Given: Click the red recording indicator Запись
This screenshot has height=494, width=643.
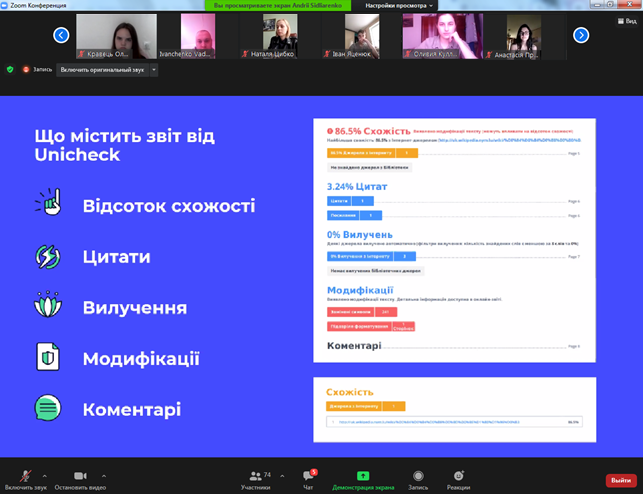Looking at the screenshot, I should 37,70.
